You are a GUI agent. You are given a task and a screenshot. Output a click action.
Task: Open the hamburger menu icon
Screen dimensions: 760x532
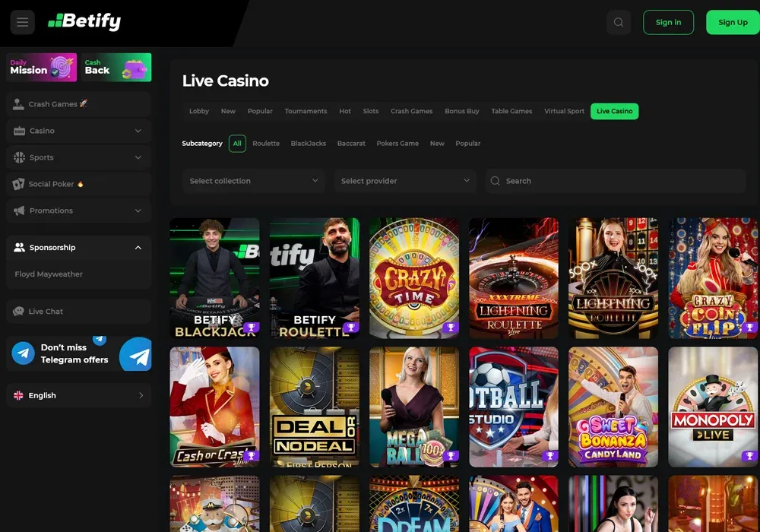click(22, 22)
